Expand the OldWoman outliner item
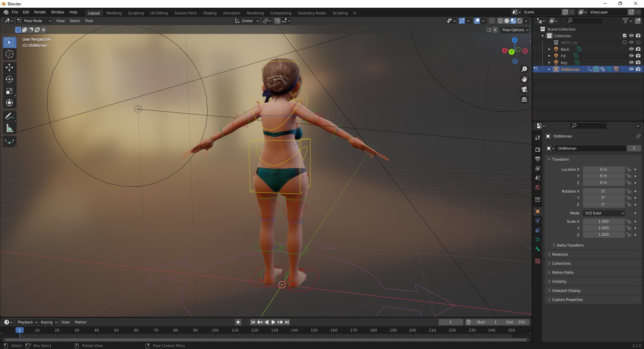The height and width of the screenshot is (349, 644). [549, 69]
